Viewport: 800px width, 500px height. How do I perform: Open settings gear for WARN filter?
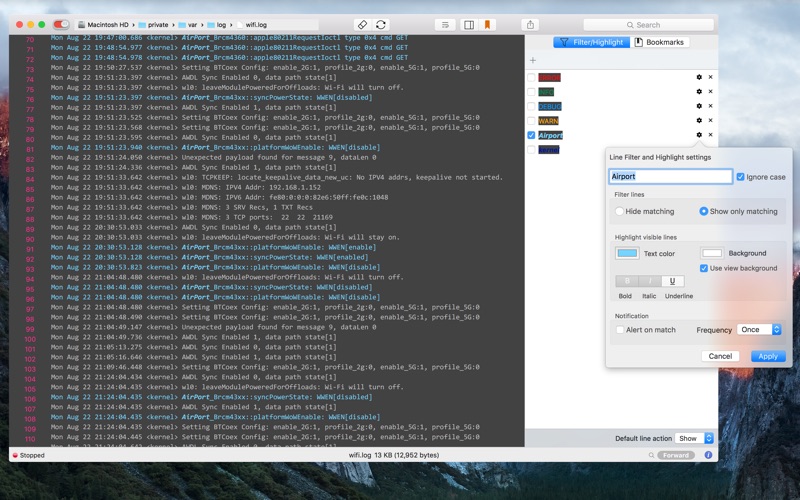coord(699,120)
